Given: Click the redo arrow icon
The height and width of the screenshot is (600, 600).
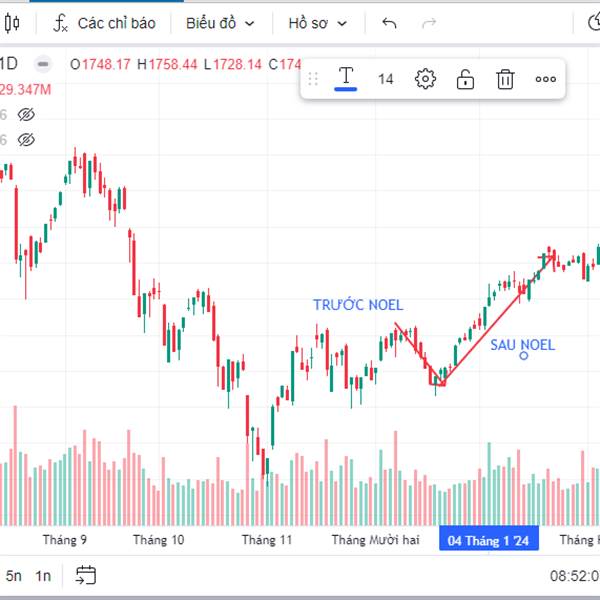Looking at the screenshot, I should [x=430, y=23].
